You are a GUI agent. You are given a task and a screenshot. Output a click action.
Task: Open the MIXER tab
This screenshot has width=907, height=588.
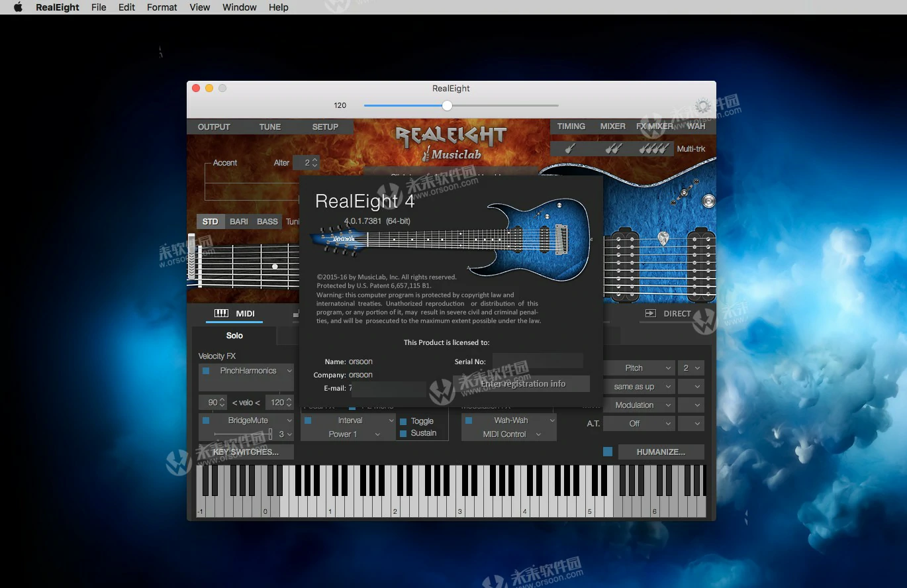[x=612, y=126]
